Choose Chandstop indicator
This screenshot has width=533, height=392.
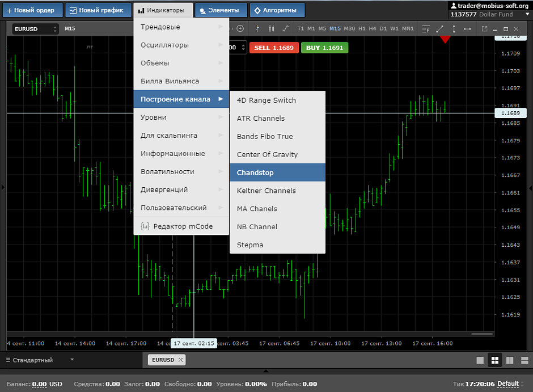(277, 172)
